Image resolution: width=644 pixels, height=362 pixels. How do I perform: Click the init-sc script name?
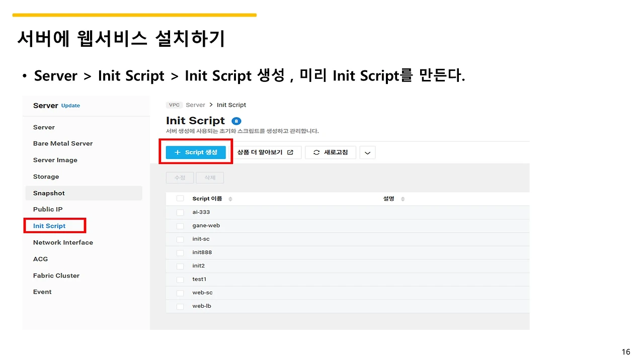201,239
